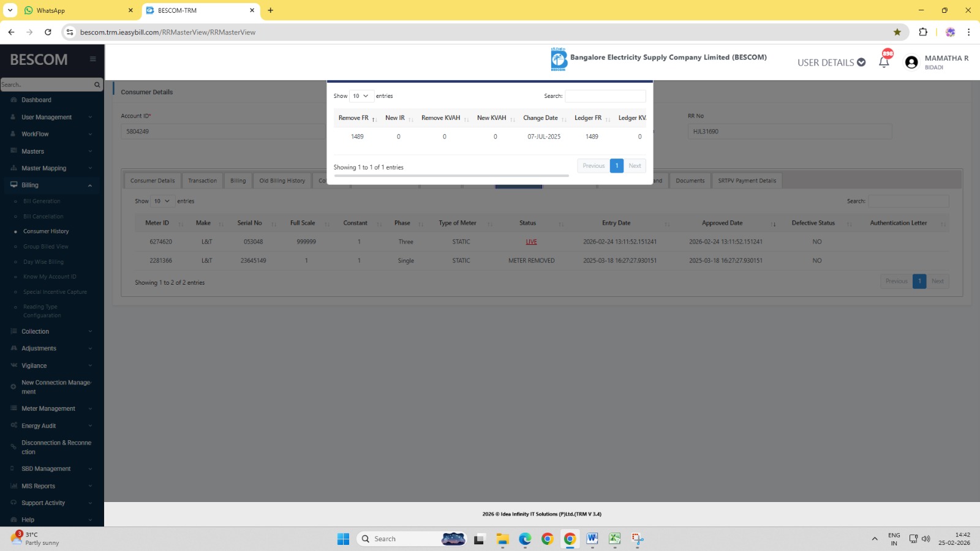Viewport: 980px width, 551px height.
Task: Click the sidebar search magnifier icon
Action: (x=97, y=84)
